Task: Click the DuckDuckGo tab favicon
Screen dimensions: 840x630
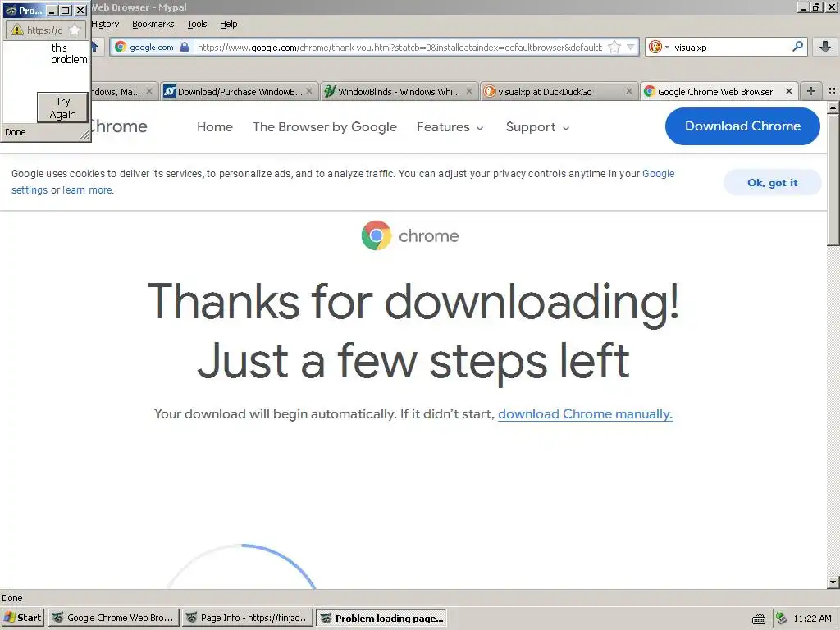Action: pos(489,92)
